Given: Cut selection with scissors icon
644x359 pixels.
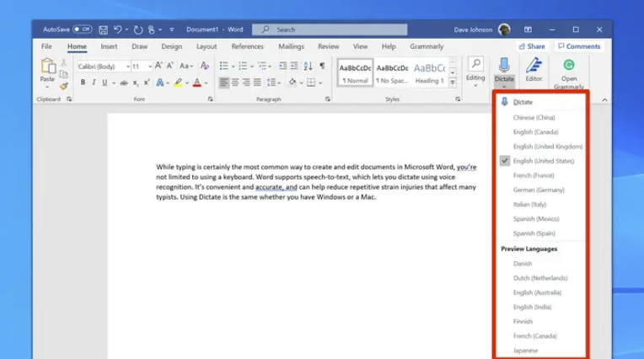Looking at the screenshot, I should pyautogui.click(x=64, y=62).
